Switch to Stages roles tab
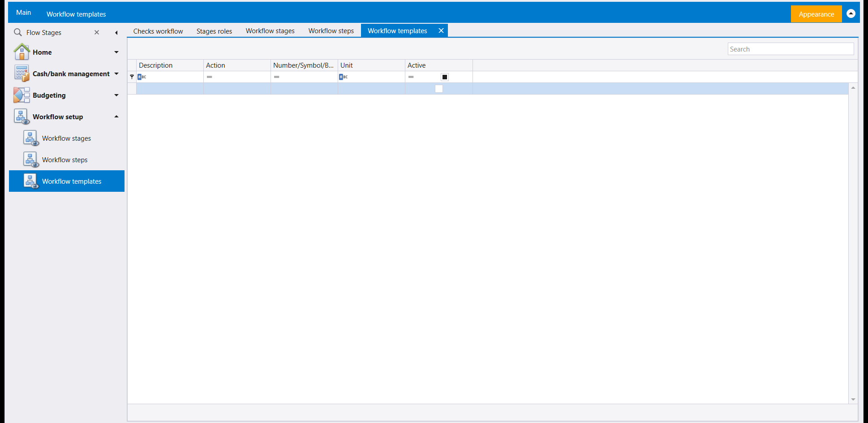This screenshot has height=423, width=868. 214,31
